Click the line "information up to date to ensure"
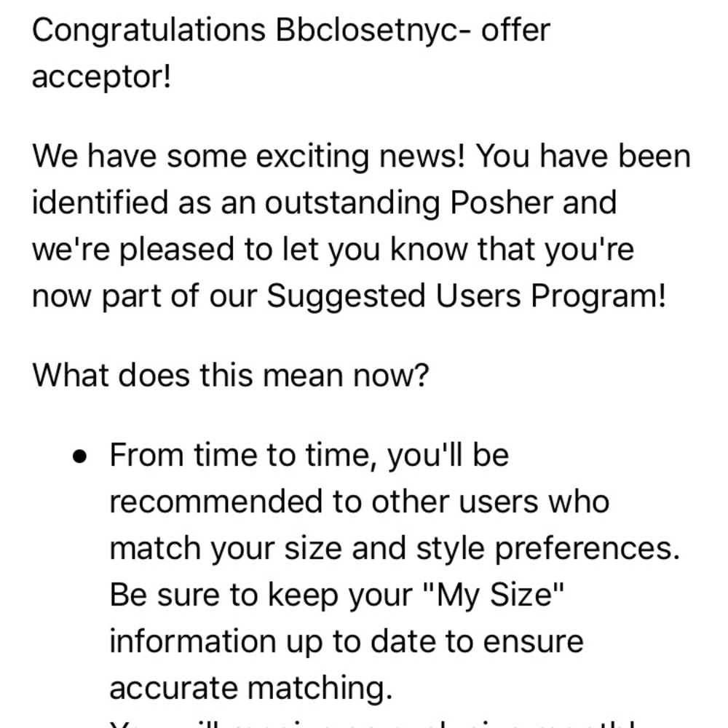This screenshot has height=728, width=728. coord(346,641)
